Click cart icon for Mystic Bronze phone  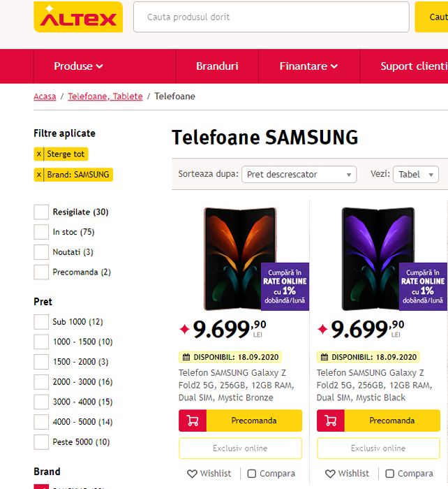click(193, 421)
